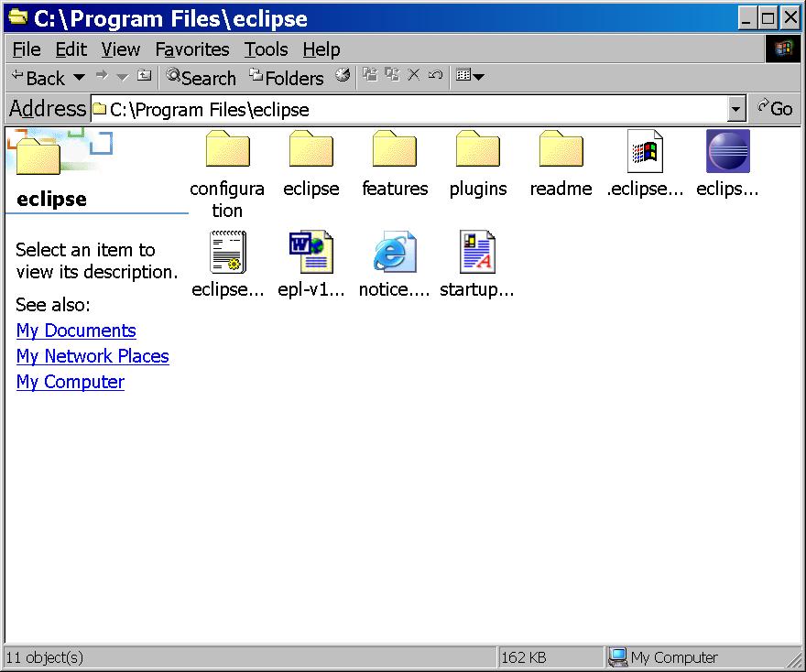
Task: Open the Back history dropdown arrow
Action: click(x=79, y=78)
